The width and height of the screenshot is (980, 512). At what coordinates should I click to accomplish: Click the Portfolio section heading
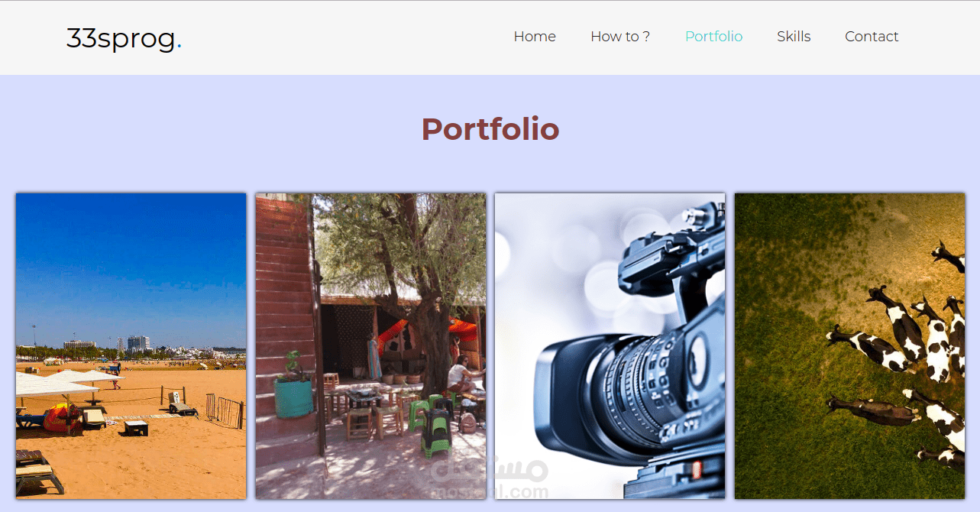[490, 129]
